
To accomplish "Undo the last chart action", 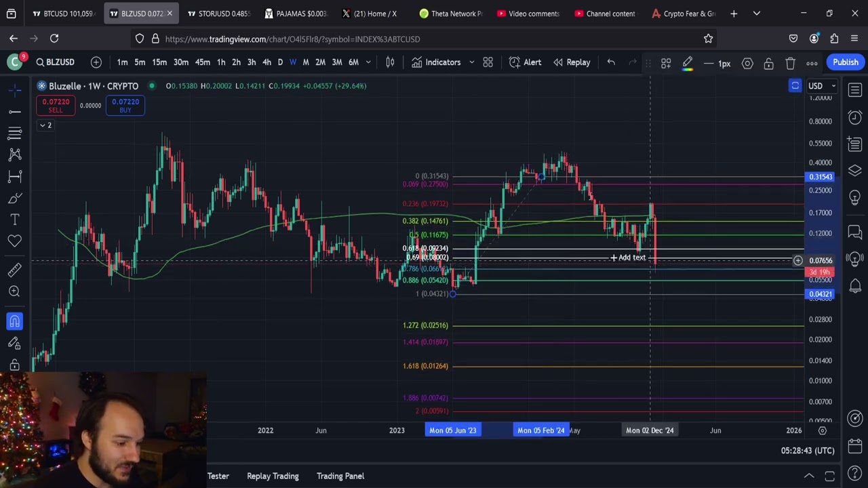I will (x=611, y=62).
